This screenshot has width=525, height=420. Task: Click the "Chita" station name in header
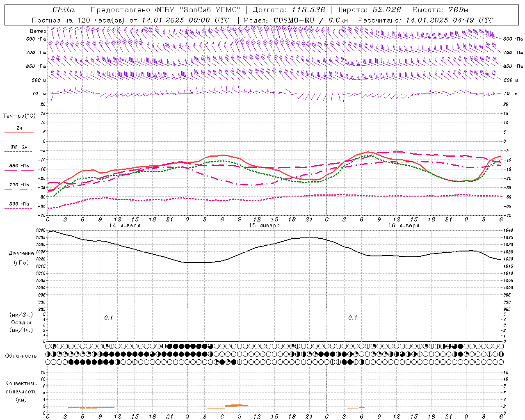click(x=64, y=10)
